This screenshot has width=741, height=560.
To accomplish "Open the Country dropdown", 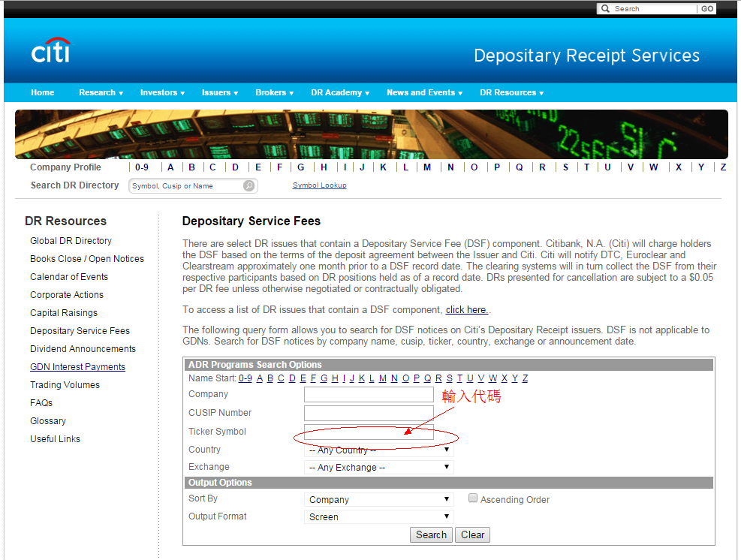I will (x=379, y=450).
